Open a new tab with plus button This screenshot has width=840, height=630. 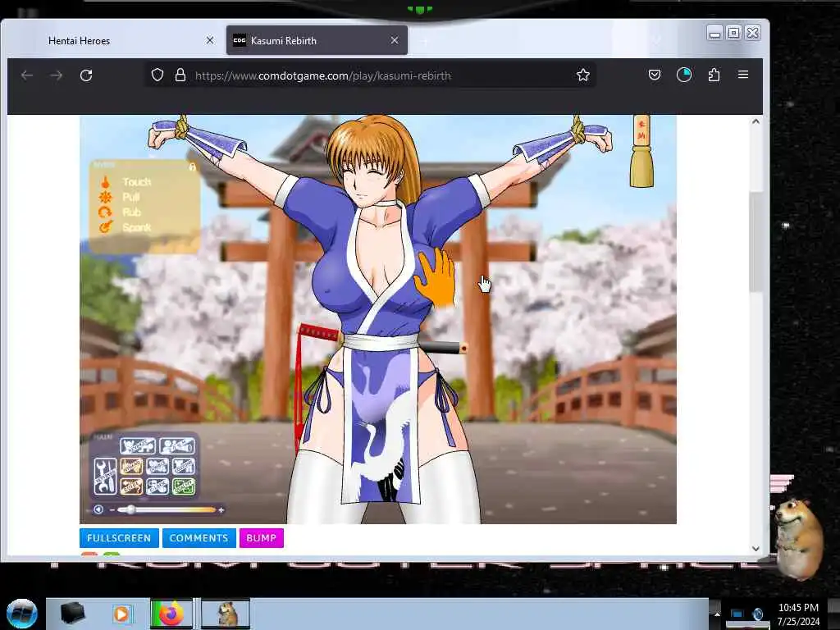point(424,41)
